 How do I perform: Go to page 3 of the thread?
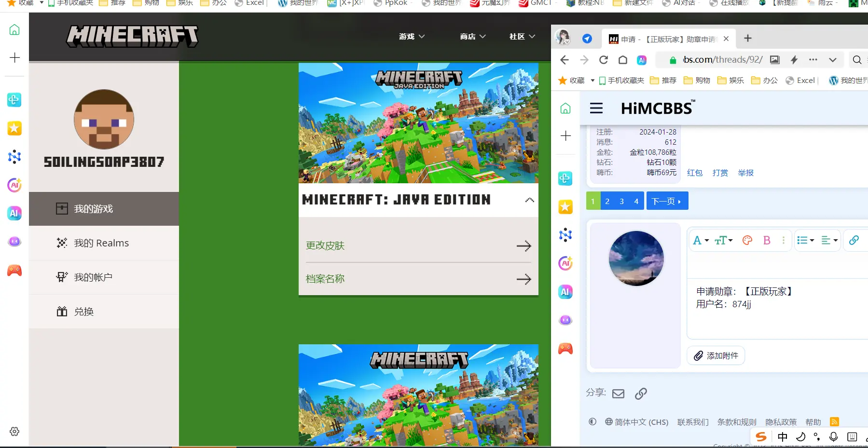[x=621, y=201]
